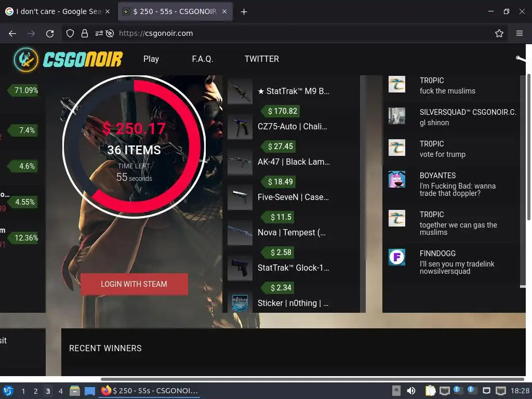Click the site security padlock icon
The height and width of the screenshot is (399, 532).
[x=85, y=33]
